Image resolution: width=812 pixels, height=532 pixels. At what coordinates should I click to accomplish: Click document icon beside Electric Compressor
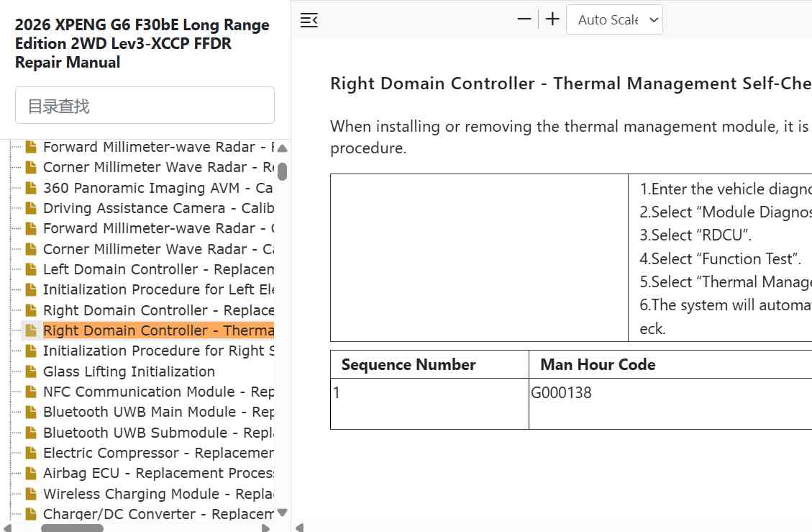click(31, 454)
